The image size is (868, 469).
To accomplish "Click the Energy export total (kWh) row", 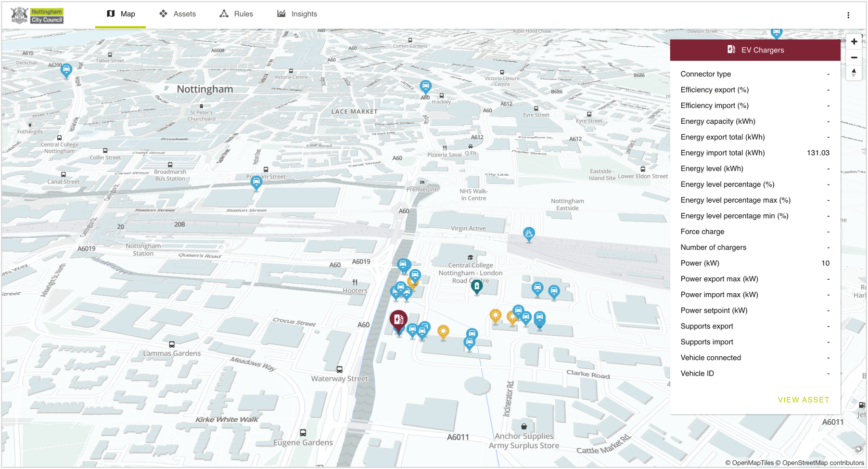I will pyautogui.click(x=755, y=137).
